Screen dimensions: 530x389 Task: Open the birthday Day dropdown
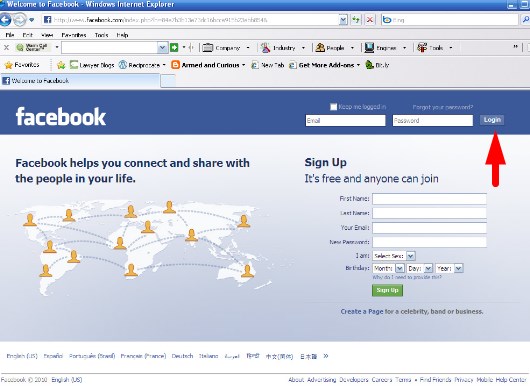click(419, 268)
